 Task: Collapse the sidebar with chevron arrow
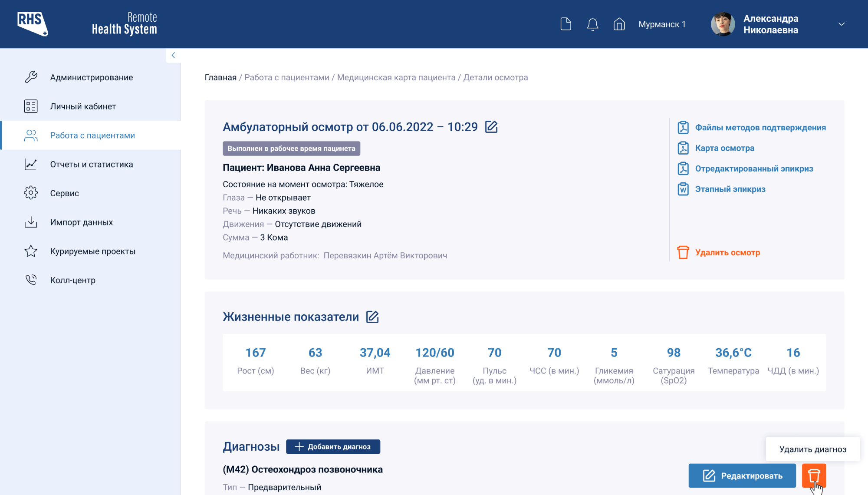(x=173, y=55)
